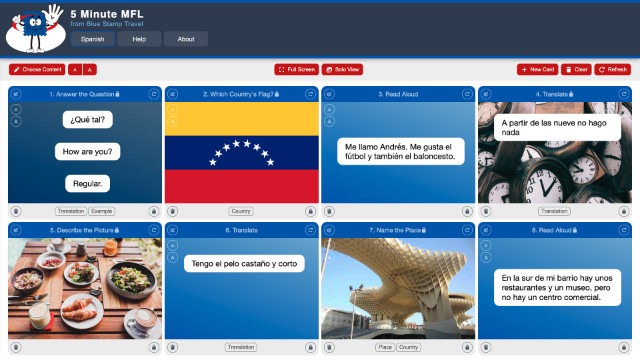
Task: Click the clocks photo on card 4
Action: [555, 152]
